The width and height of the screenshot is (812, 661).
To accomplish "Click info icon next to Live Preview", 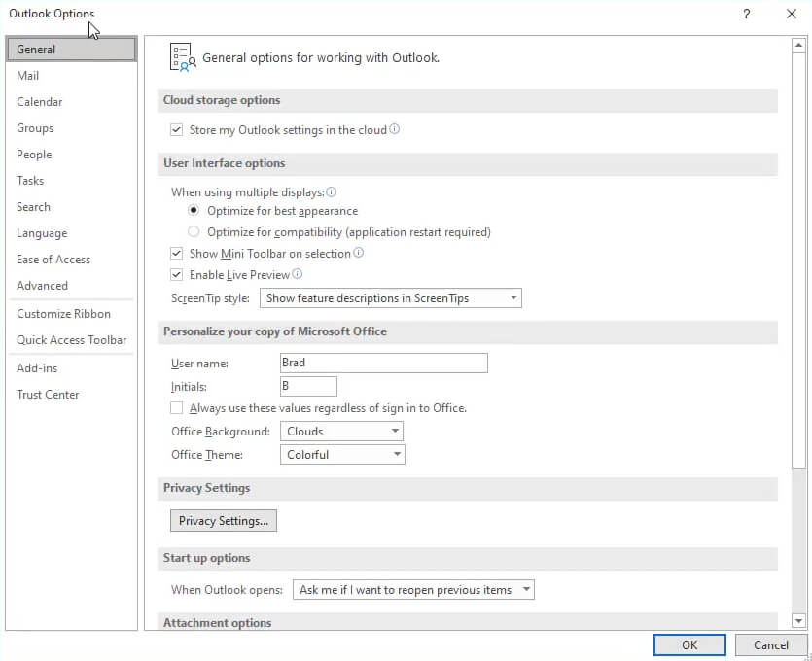I will 298,275.
